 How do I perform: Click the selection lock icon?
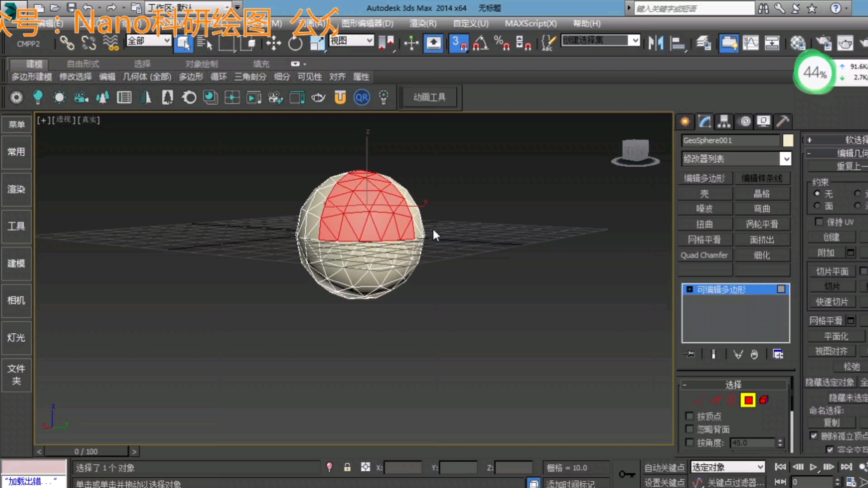click(347, 467)
